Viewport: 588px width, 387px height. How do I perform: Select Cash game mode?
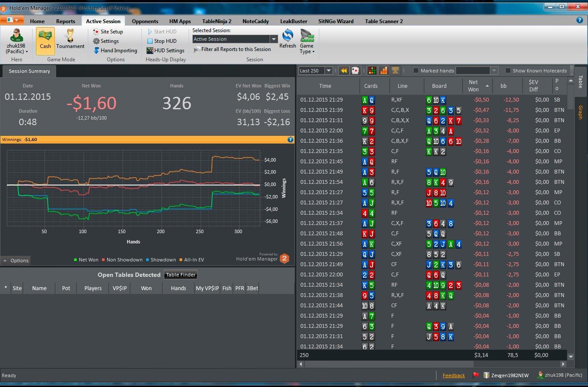(45, 41)
